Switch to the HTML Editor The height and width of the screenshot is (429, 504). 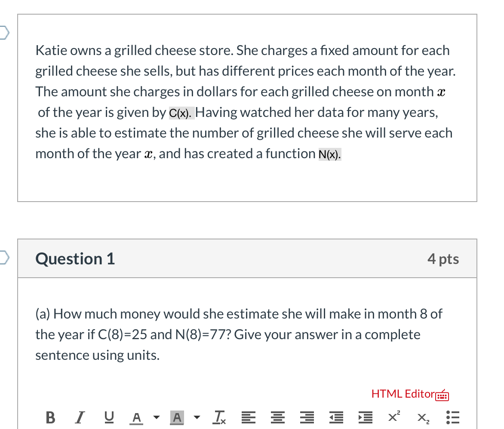point(403,394)
